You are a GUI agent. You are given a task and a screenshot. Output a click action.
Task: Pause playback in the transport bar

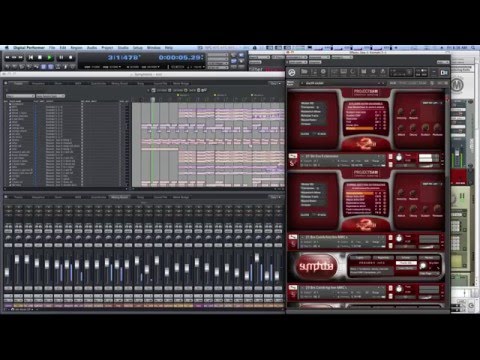[61, 58]
